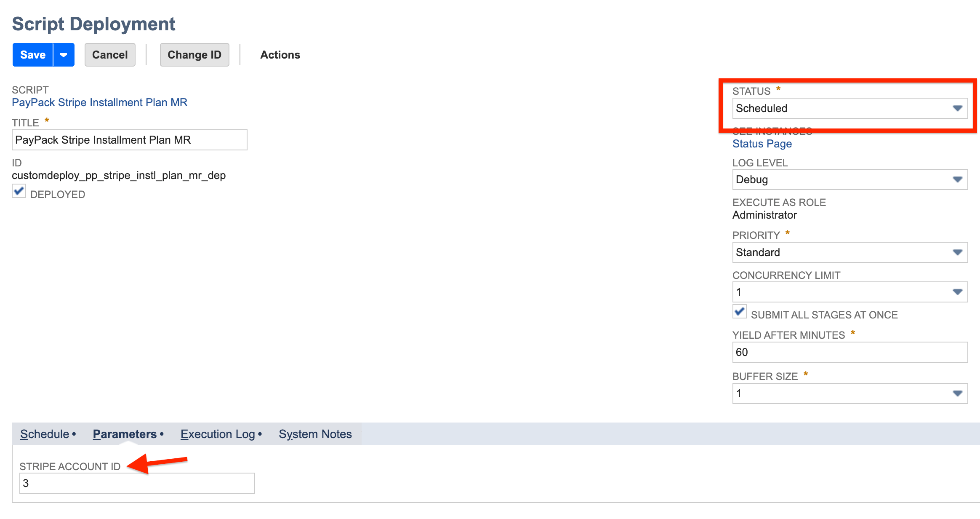This screenshot has height=519, width=980.
Task: Expand the Save button split arrow
Action: (64, 54)
